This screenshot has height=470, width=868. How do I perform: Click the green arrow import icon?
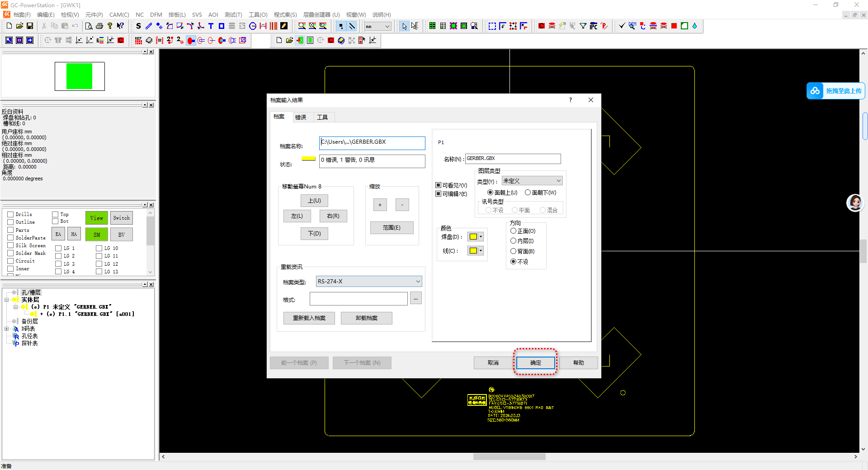click(x=300, y=40)
